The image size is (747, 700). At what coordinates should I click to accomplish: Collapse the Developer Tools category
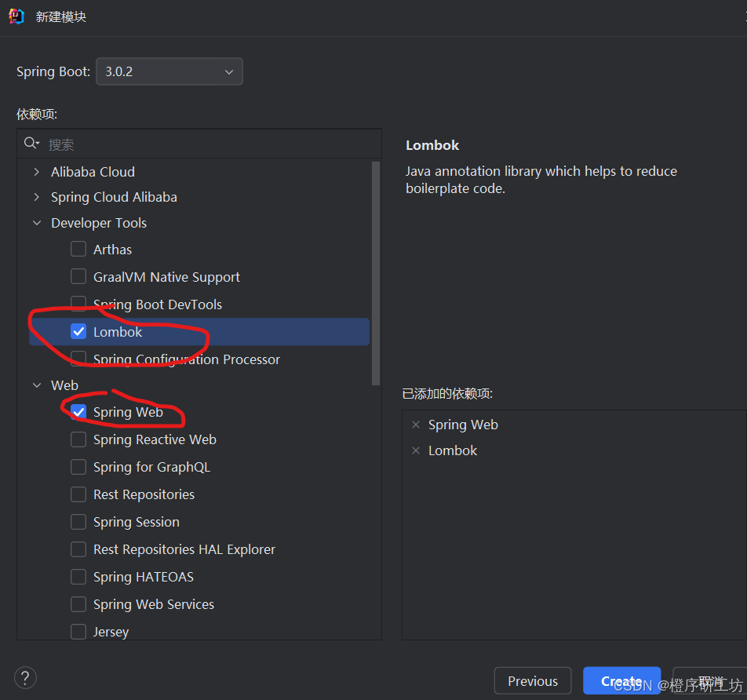[x=37, y=223]
